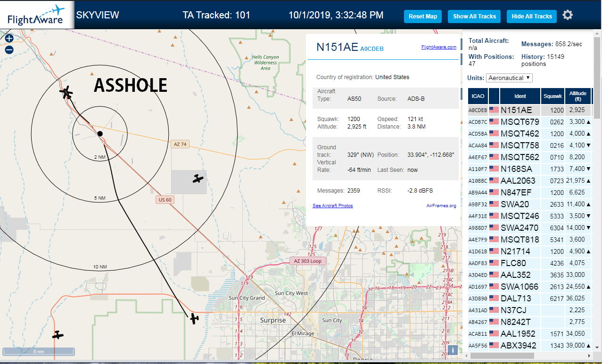
Task: Zoom in the map with the plus button
Action: tap(9, 39)
